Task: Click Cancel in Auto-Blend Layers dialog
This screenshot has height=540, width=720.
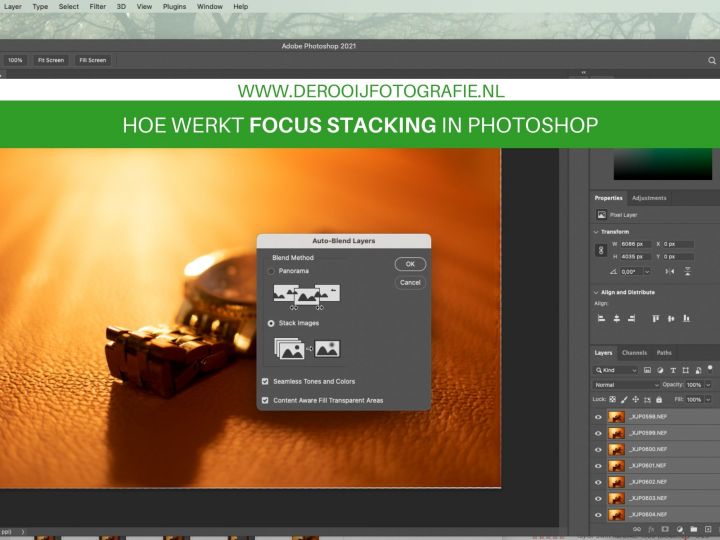Action: [x=410, y=282]
